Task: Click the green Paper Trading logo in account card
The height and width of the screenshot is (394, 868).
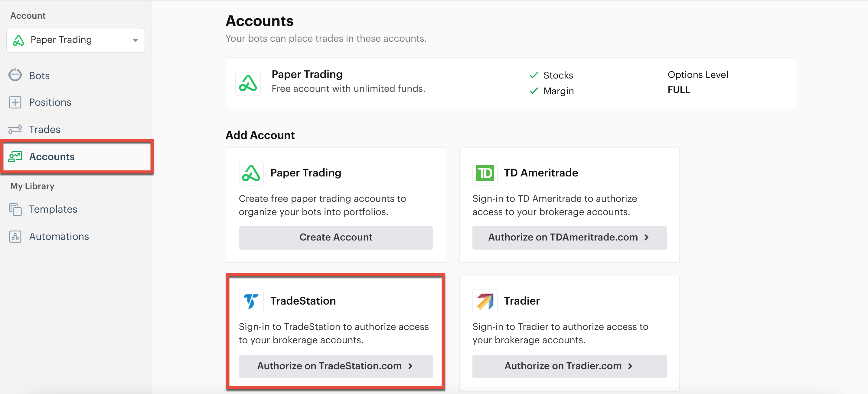Action: click(248, 83)
